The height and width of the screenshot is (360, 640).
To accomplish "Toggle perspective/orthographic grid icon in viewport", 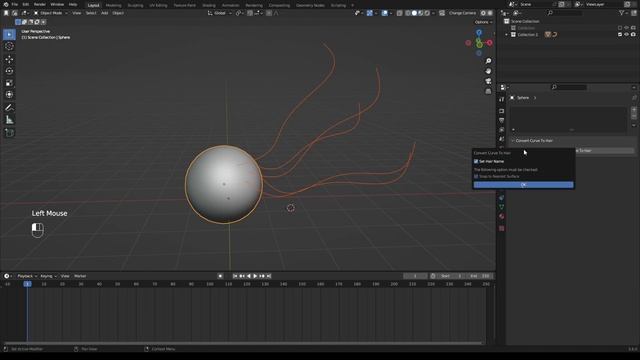I will [x=488, y=91].
